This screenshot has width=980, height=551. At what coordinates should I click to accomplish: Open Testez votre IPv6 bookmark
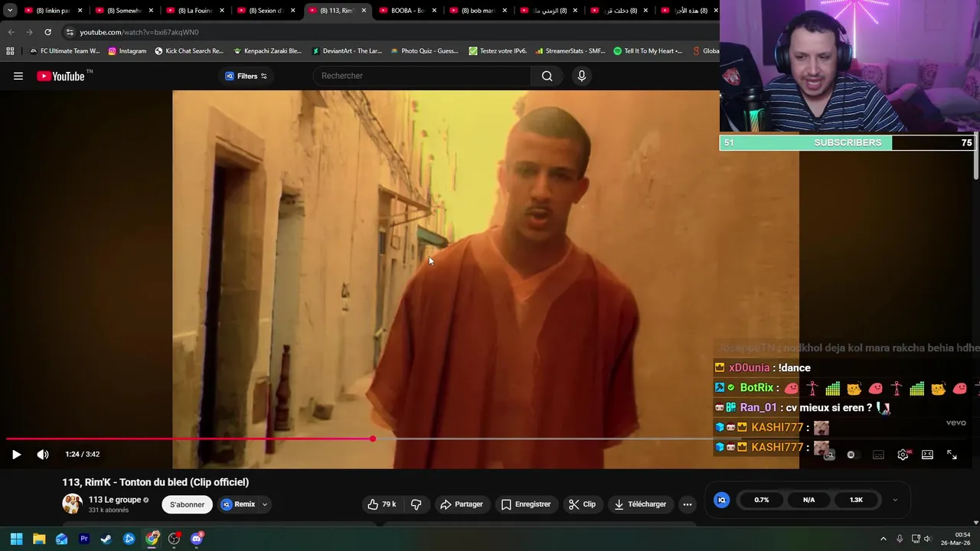[x=498, y=51]
